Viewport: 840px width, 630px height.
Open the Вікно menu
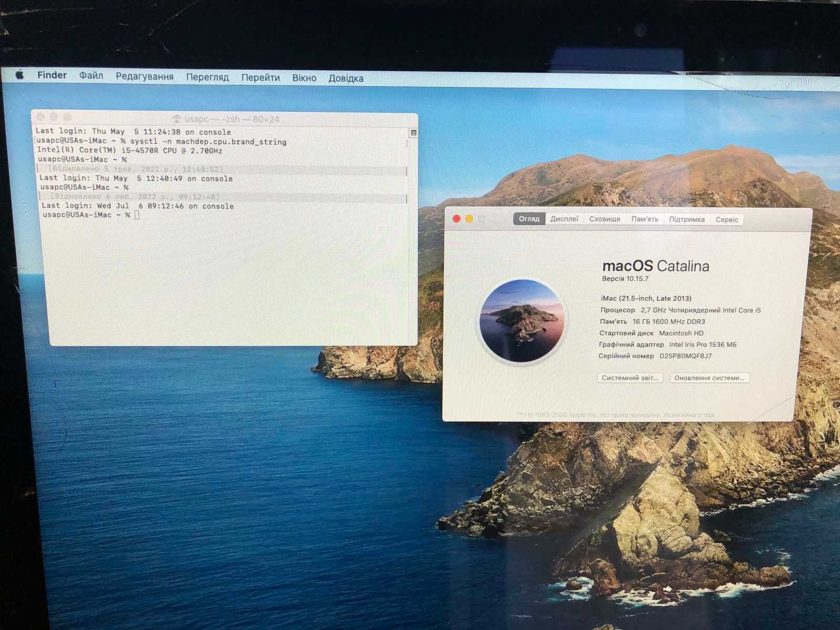304,78
